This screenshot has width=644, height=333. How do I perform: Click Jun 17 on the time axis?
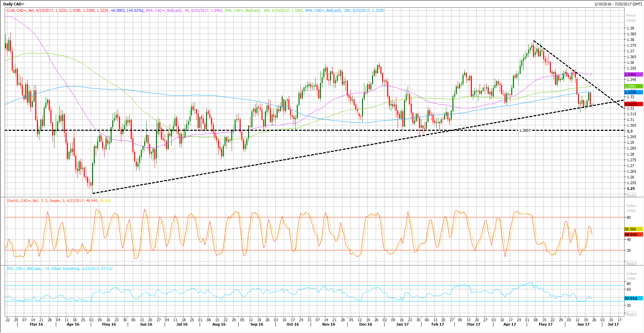click(x=583, y=324)
